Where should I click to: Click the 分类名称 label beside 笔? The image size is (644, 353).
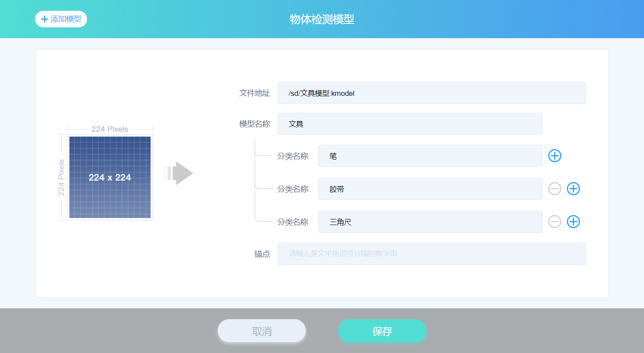(293, 156)
